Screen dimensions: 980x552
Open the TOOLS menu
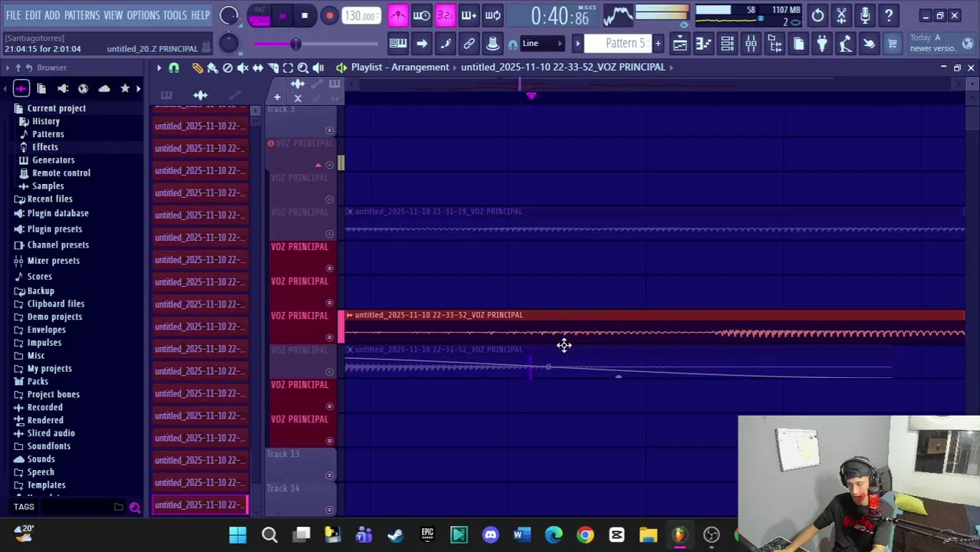[x=175, y=15]
